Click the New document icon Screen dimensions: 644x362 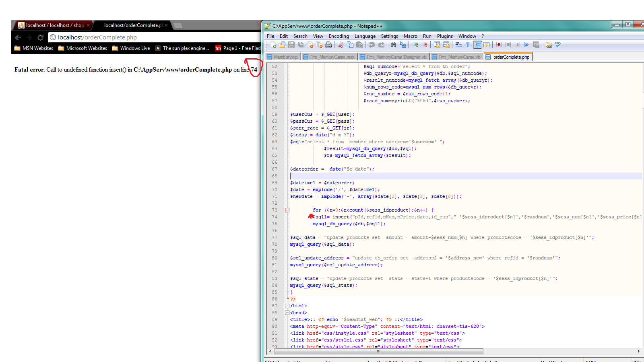[273, 45]
